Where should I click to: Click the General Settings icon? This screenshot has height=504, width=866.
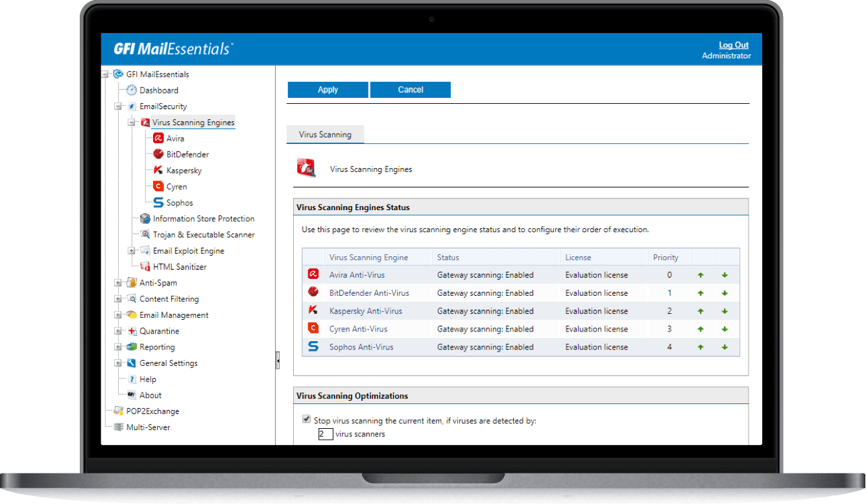(x=132, y=363)
